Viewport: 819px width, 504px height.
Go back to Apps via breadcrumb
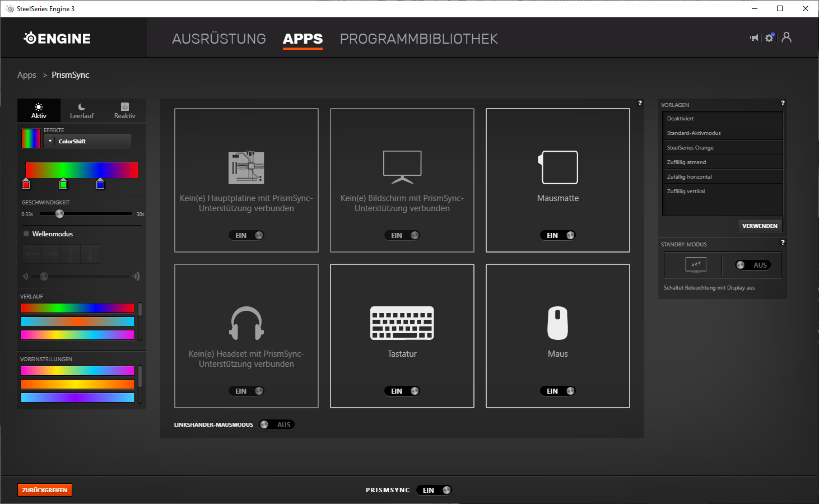27,75
